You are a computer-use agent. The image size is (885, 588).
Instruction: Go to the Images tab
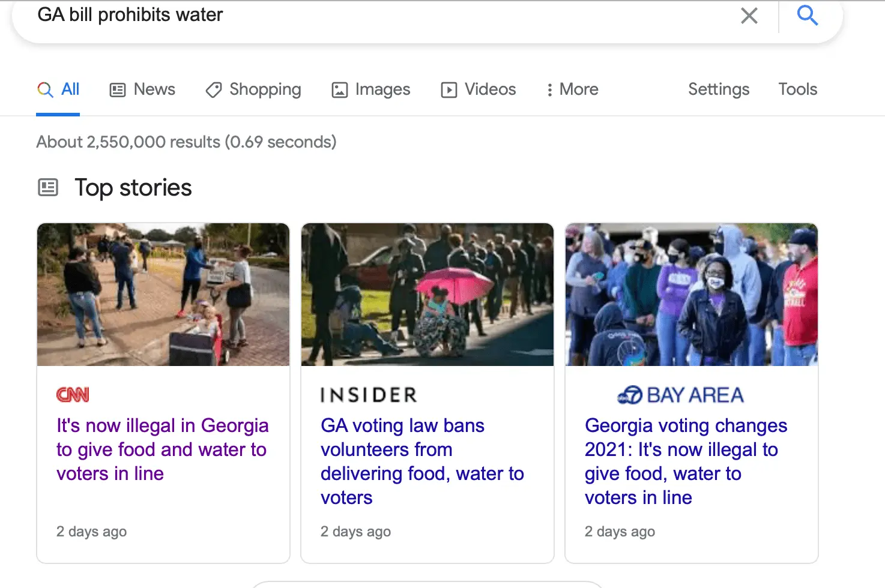pyautogui.click(x=371, y=89)
